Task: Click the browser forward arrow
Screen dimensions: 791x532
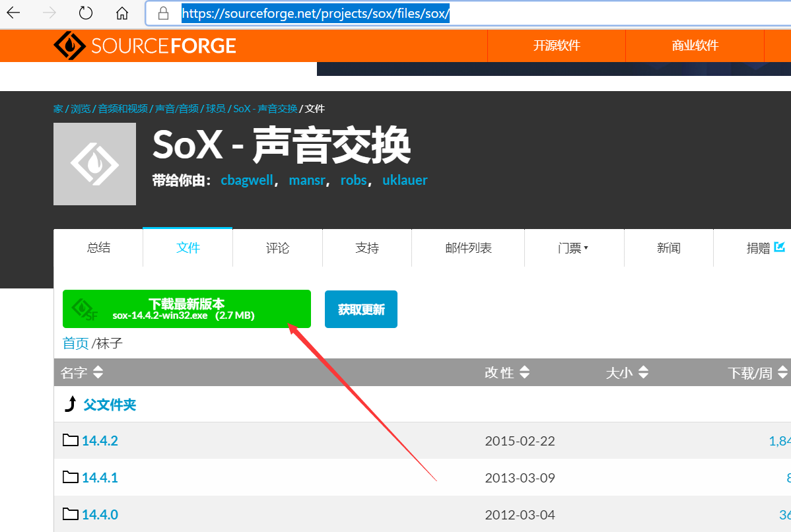Action: pos(50,13)
